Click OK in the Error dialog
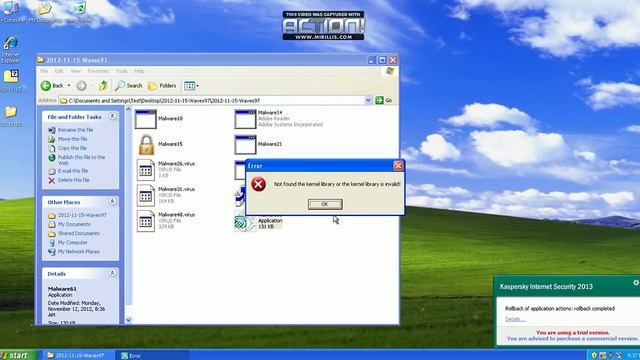This screenshot has width=640, height=360. tap(325, 204)
